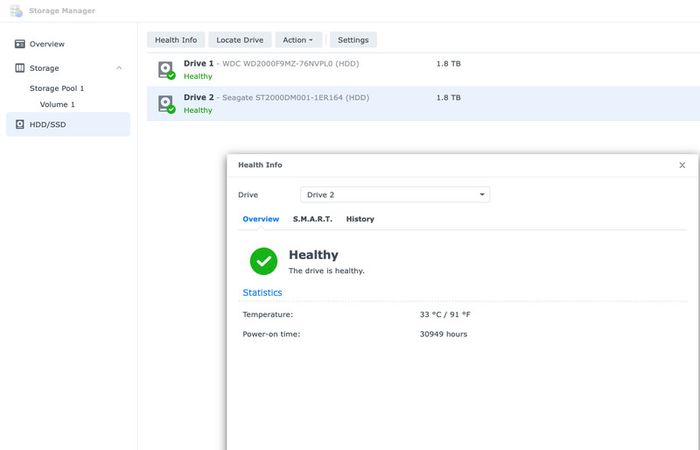700x450 pixels.
Task: Click the Overview sidebar icon
Action: [x=20, y=44]
